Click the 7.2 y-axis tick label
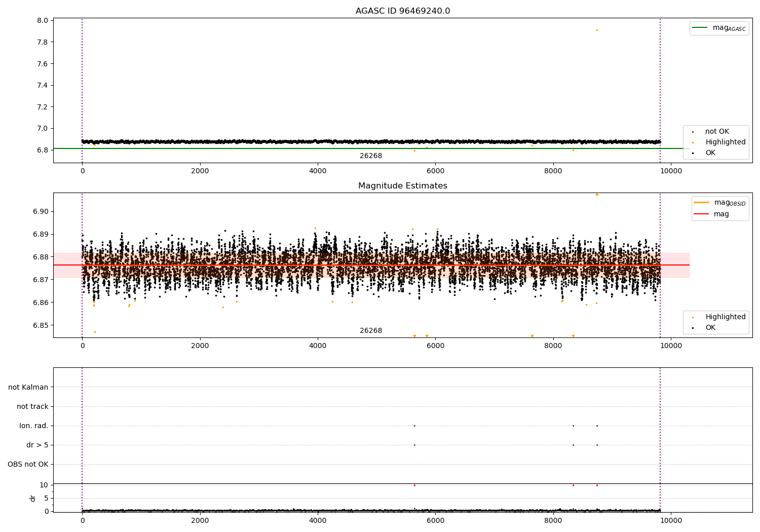Screen dimensions: 760x532 (x=43, y=107)
